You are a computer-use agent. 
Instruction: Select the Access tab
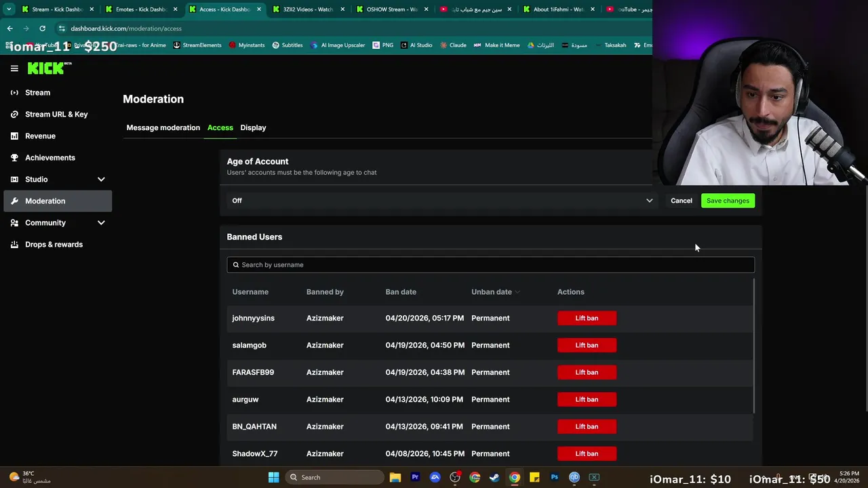[220, 127]
